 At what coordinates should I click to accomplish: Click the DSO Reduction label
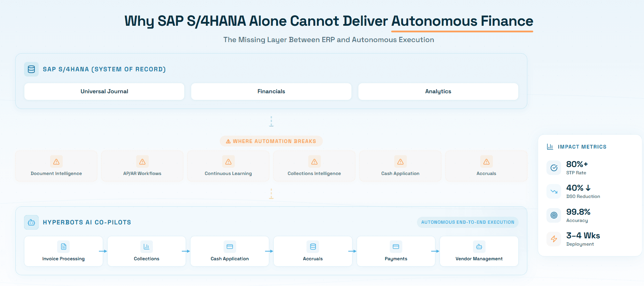click(x=583, y=197)
